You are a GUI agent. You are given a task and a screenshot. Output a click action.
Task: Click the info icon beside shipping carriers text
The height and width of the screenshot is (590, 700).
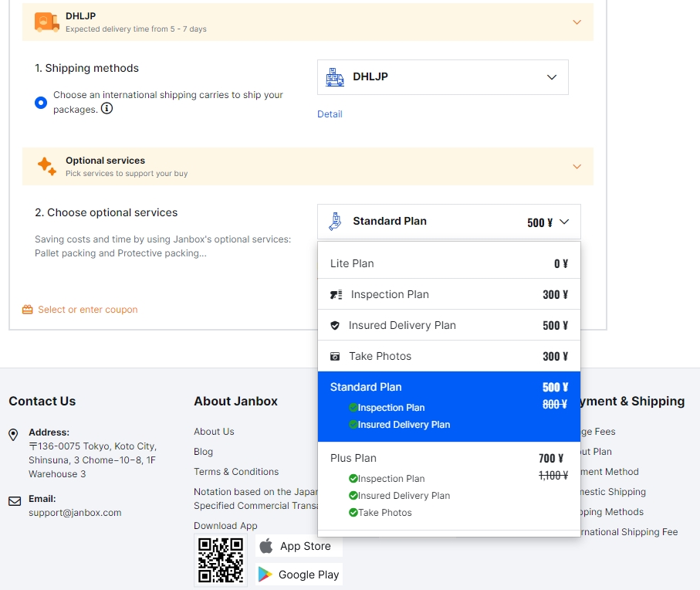click(x=107, y=109)
